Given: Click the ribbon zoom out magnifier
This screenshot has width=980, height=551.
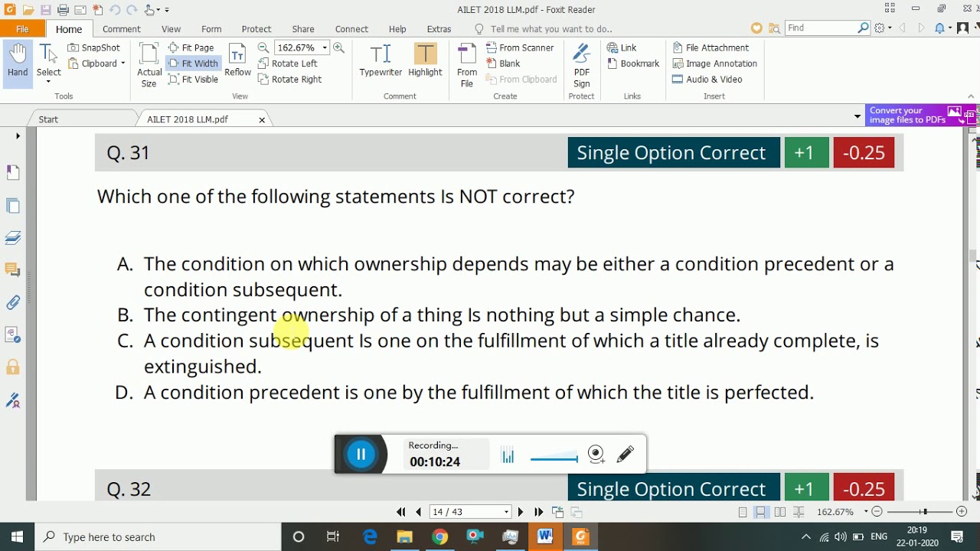Looking at the screenshot, I should tap(263, 47).
